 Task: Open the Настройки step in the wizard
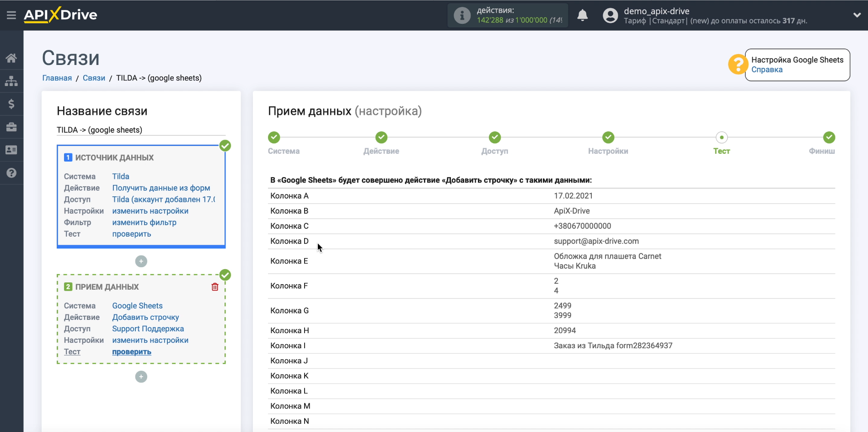pos(608,137)
